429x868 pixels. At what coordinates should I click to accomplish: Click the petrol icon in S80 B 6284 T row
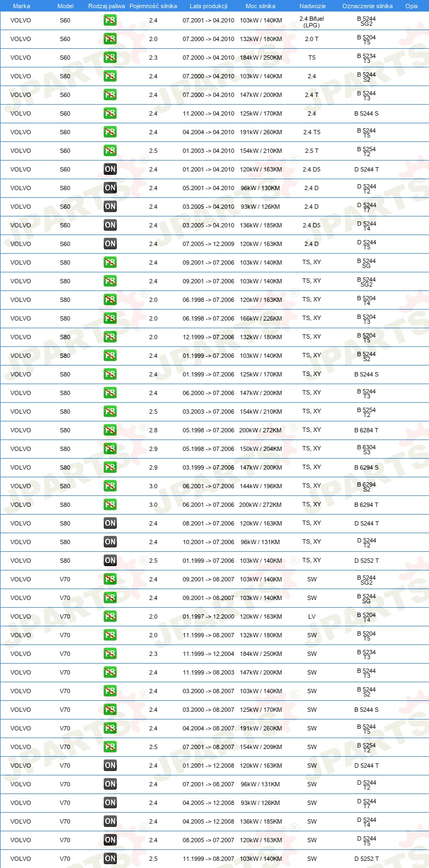click(x=110, y=430)
